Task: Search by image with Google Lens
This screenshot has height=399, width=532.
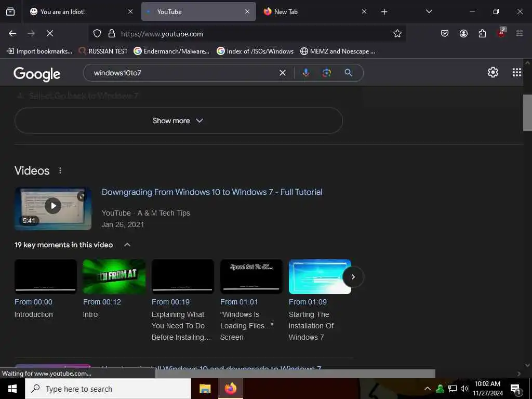Action: click(326, 73)
